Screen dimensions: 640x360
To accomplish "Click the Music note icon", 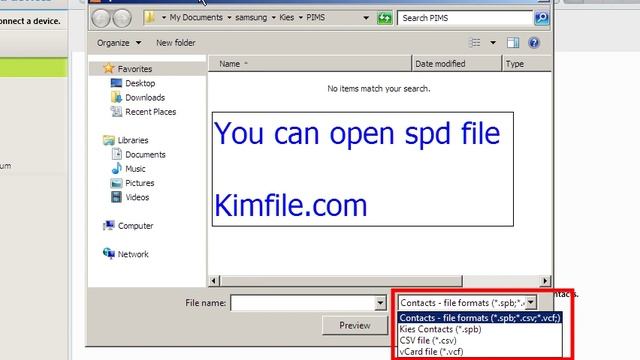I will (116, 168).
